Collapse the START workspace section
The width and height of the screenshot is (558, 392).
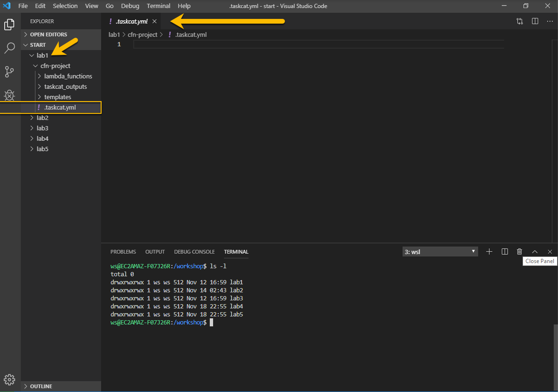61,45
